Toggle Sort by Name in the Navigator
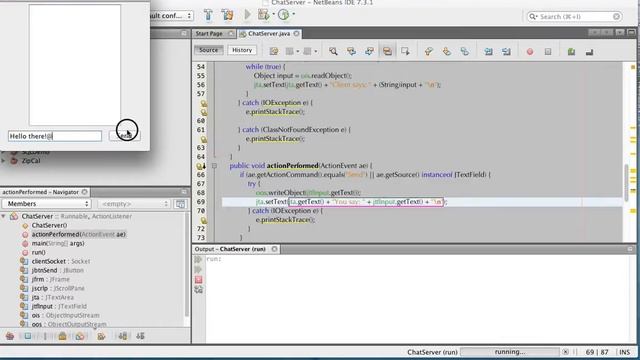The width and height of the screenshot is (640, 360). pos(122,336)
